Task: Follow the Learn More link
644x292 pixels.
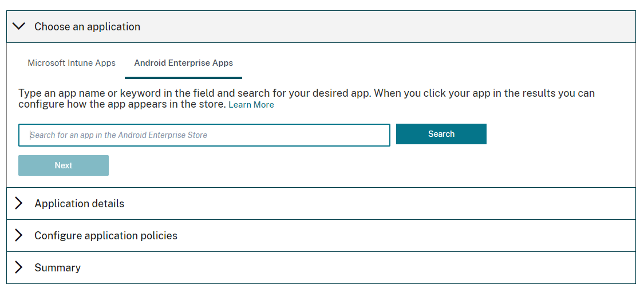Action: click(x=251, y=105)
